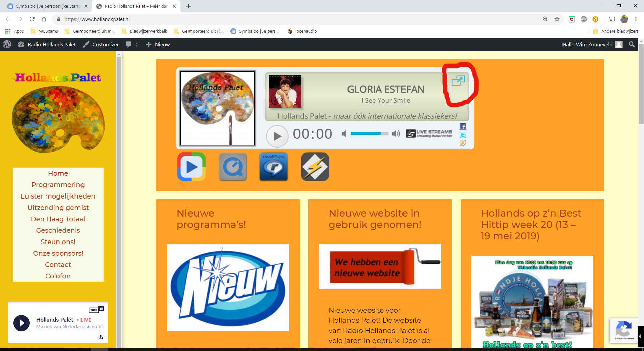Open the WordPress logo menu
The image size is (644, 351).
[7, 44]
